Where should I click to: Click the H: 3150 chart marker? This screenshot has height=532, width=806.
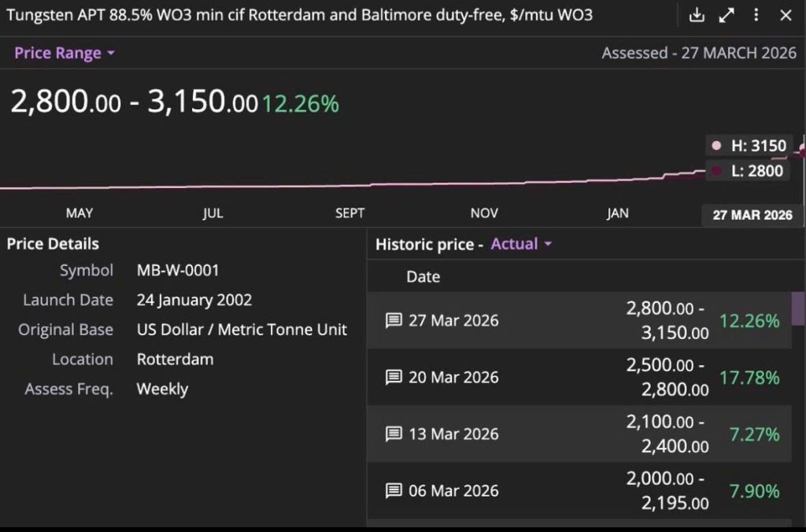751,146
